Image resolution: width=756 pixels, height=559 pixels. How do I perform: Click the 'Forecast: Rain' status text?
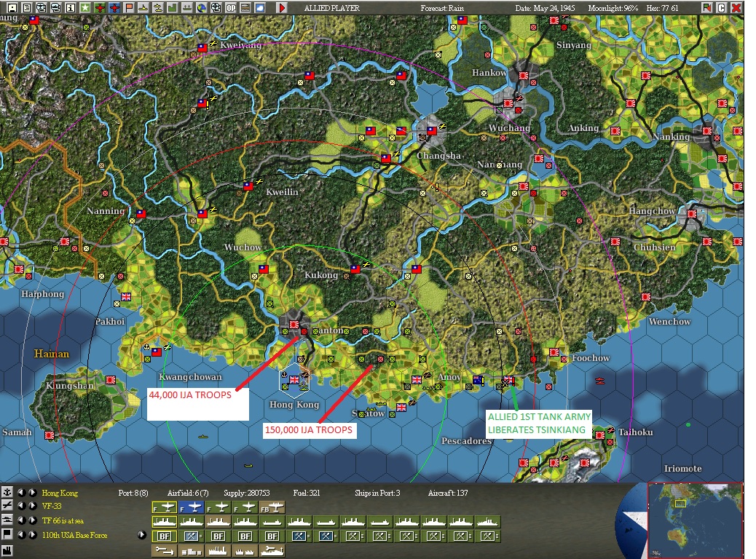coord(442,8)
